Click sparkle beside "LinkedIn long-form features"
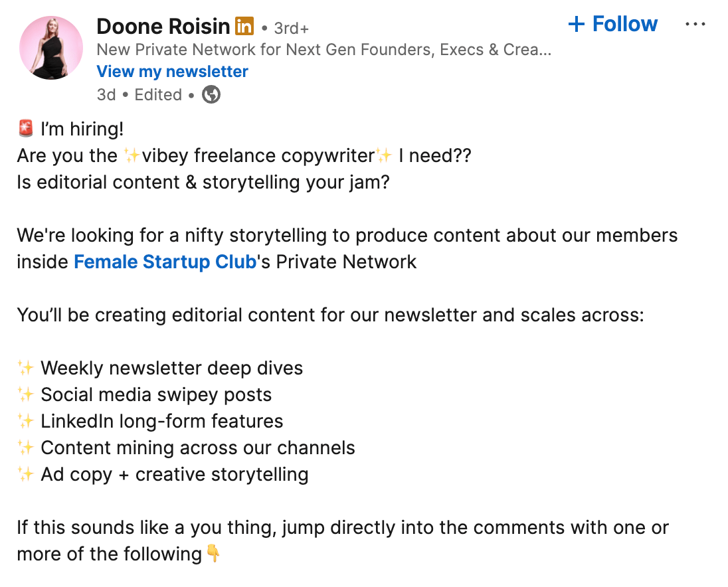Image resolution: width=728 pixels, height=587 pixels. [26, 421]
